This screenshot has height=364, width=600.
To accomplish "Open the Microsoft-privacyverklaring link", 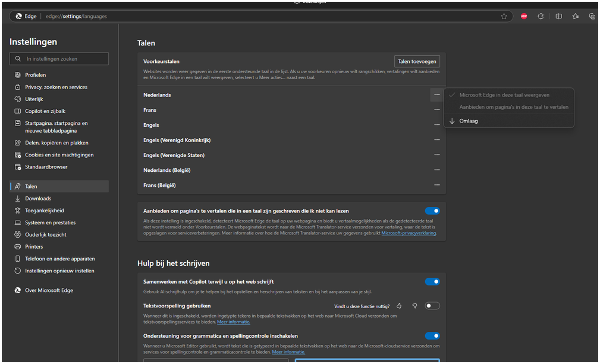I will click(409, 233).
